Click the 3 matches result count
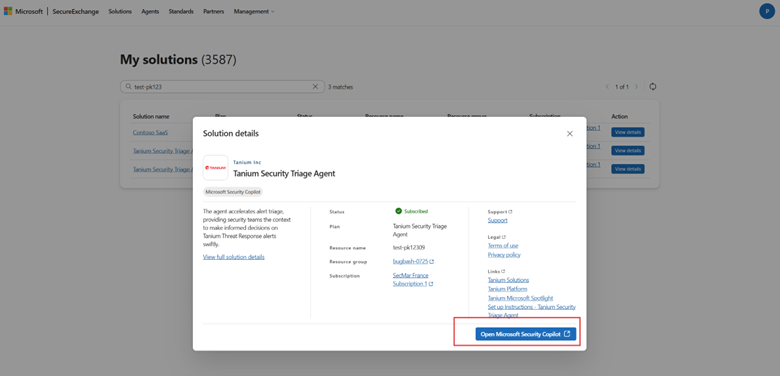Image resolution: width=780 pixels, height=376 pixels. (x=341, y=87)
